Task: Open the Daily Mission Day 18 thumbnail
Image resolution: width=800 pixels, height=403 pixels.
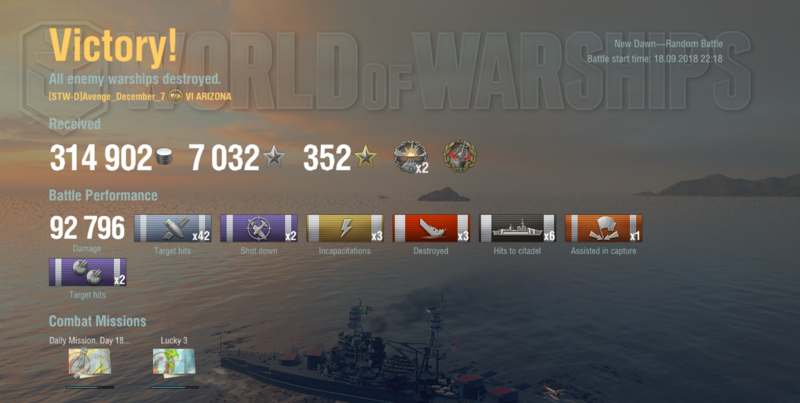Action: tap(89, 363)
